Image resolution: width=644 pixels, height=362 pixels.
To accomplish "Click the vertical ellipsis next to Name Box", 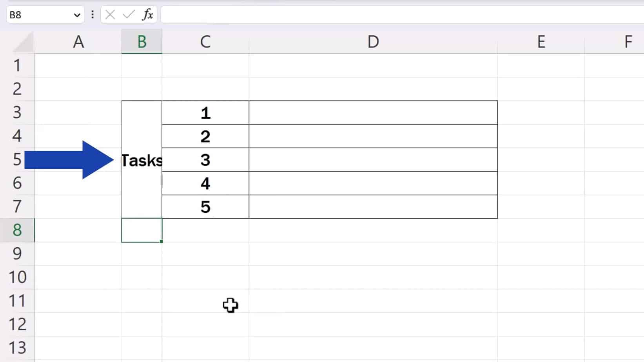I will point(92,14).
